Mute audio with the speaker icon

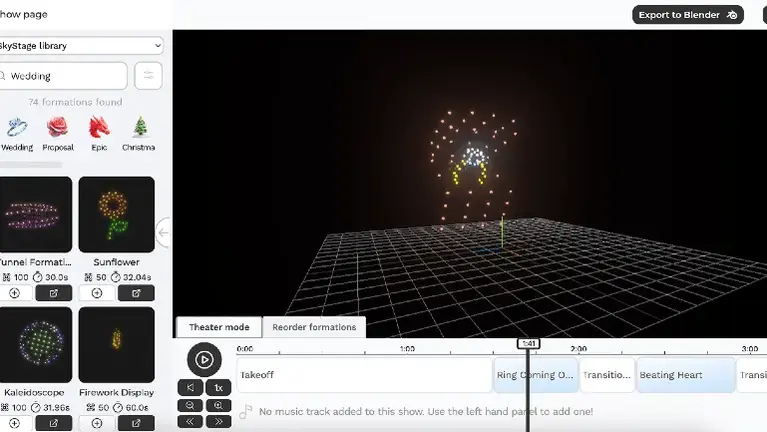tap(190, 387)
